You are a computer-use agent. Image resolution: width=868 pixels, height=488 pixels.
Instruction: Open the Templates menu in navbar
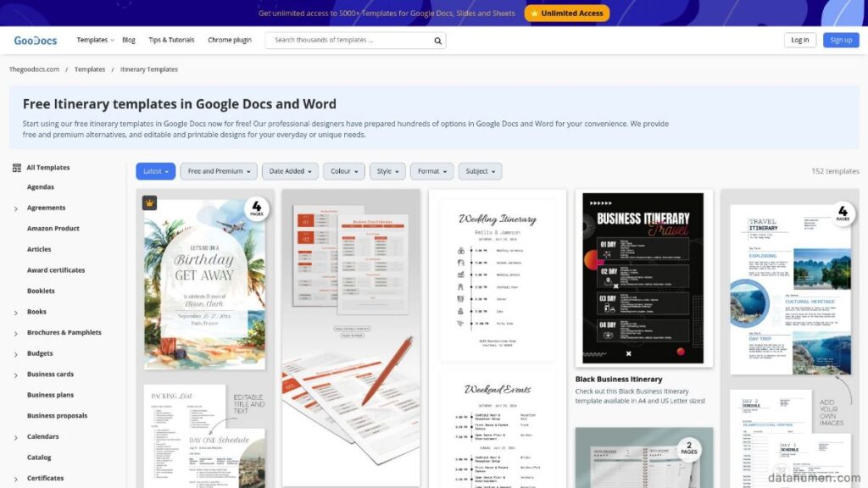click(x=95, y=41)
